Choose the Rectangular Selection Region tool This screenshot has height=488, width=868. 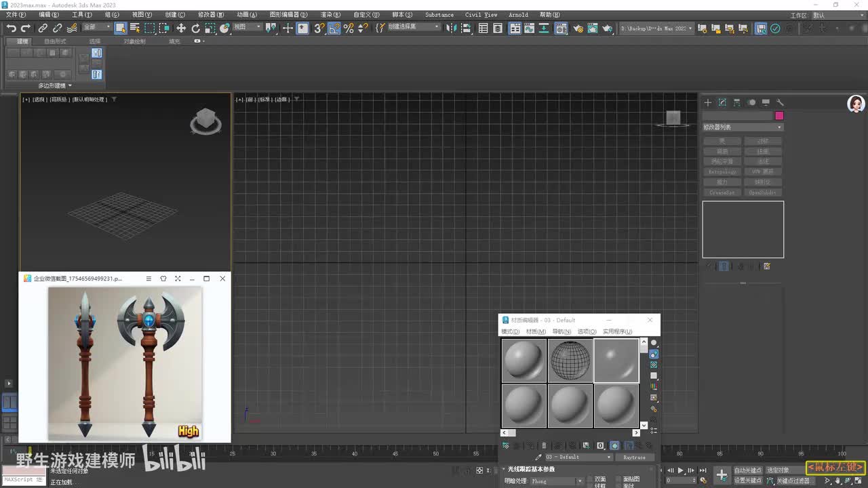tap(150, 28)
